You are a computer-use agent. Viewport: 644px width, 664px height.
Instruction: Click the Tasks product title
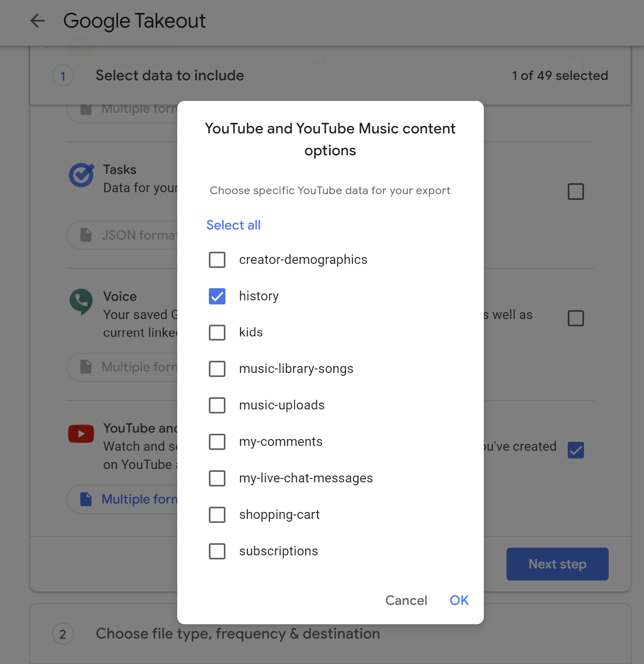tap(120, 169)
